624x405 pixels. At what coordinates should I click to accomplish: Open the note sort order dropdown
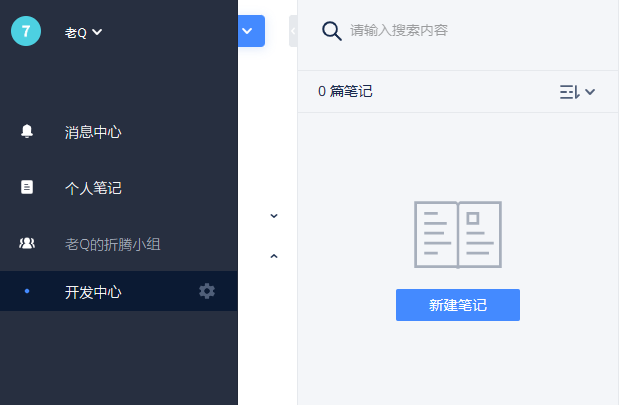coord(577,92)
